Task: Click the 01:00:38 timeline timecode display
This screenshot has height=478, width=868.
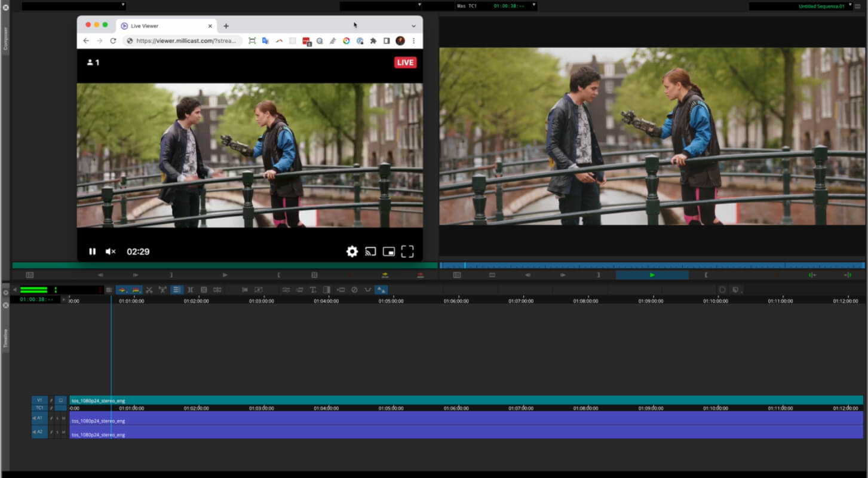Action: tap(37, 299)
